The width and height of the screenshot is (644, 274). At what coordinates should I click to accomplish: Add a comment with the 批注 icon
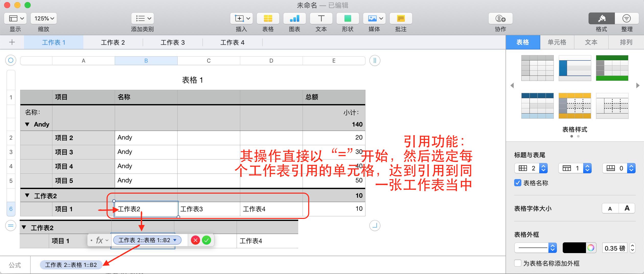[x=401, y=18]
